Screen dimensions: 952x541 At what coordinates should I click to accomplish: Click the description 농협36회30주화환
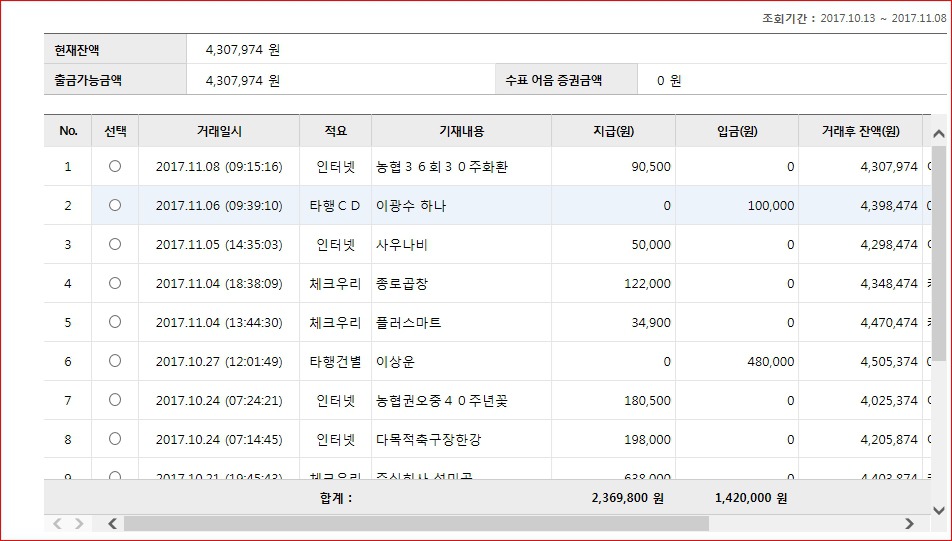441,167
